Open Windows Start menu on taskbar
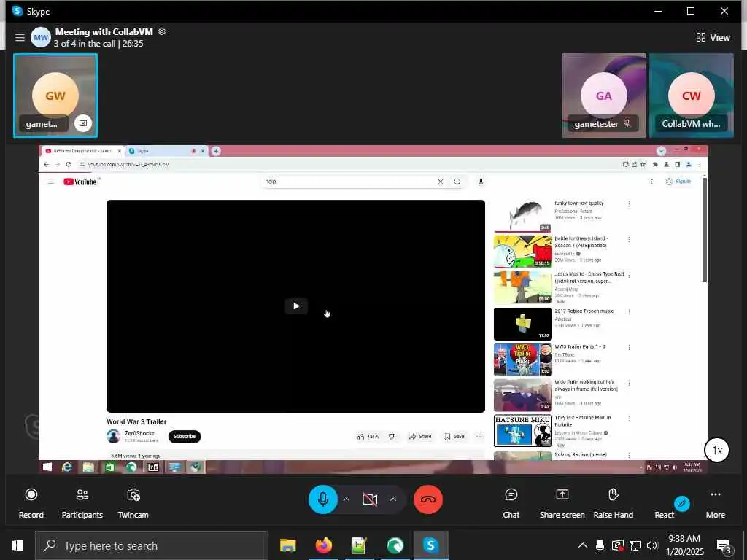 18,545
